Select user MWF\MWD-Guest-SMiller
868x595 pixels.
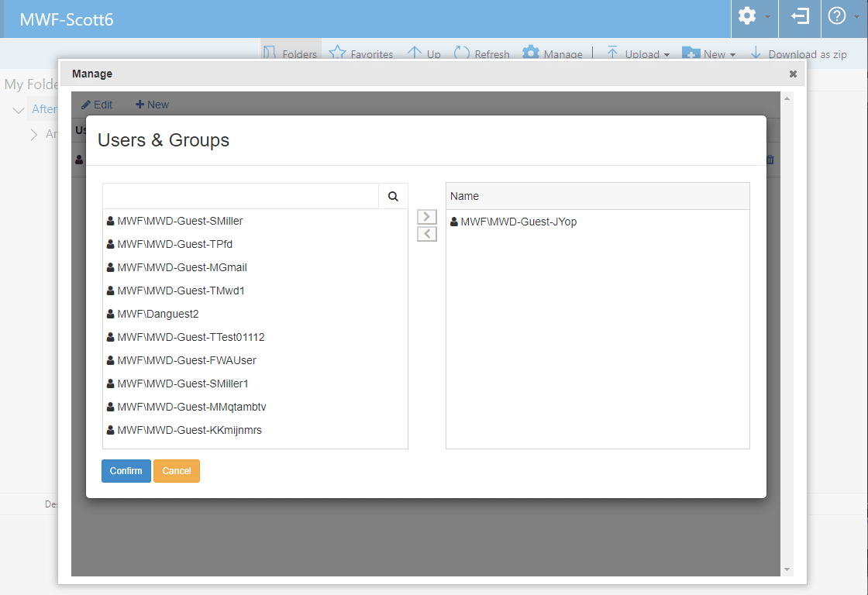pyautogui.click(x=180, y=221)
